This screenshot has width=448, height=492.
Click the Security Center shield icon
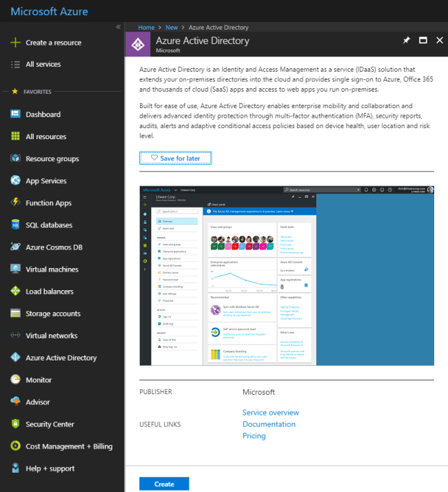pos(15,424)
